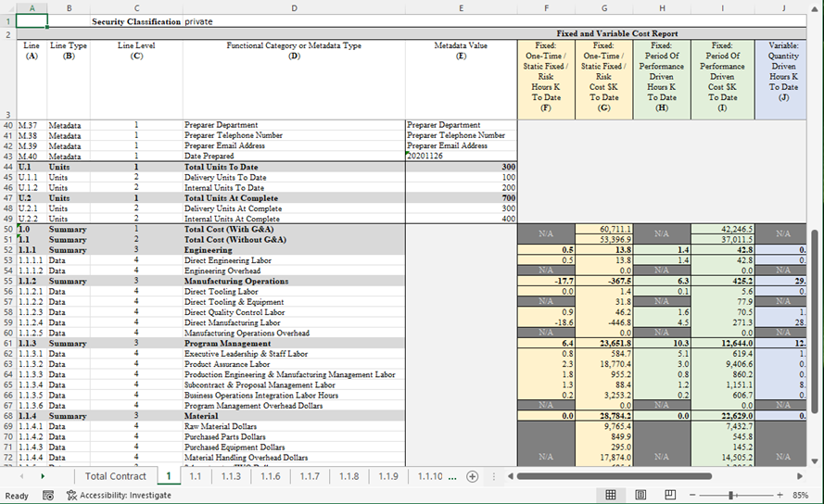The height and width of the screenshot is (504, 824).
Task: Click the 'M.37' line cell
Action: (x=32, y=125)
